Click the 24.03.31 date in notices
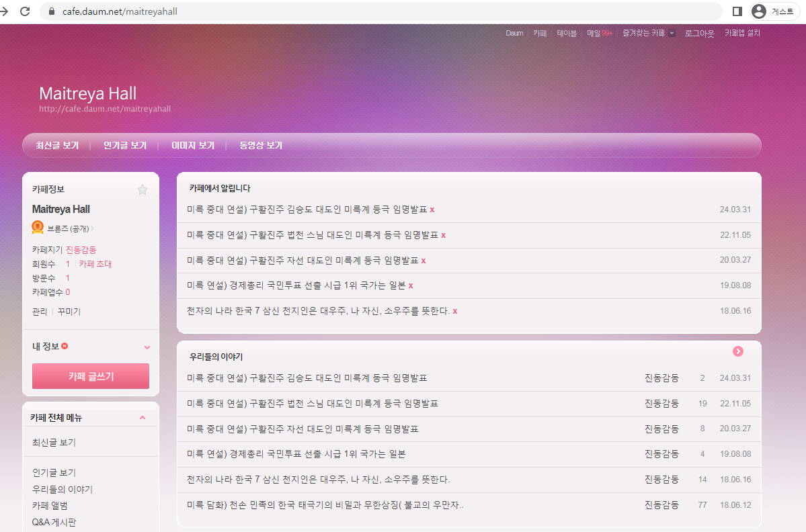806x532 pixels. coord(735,210)
